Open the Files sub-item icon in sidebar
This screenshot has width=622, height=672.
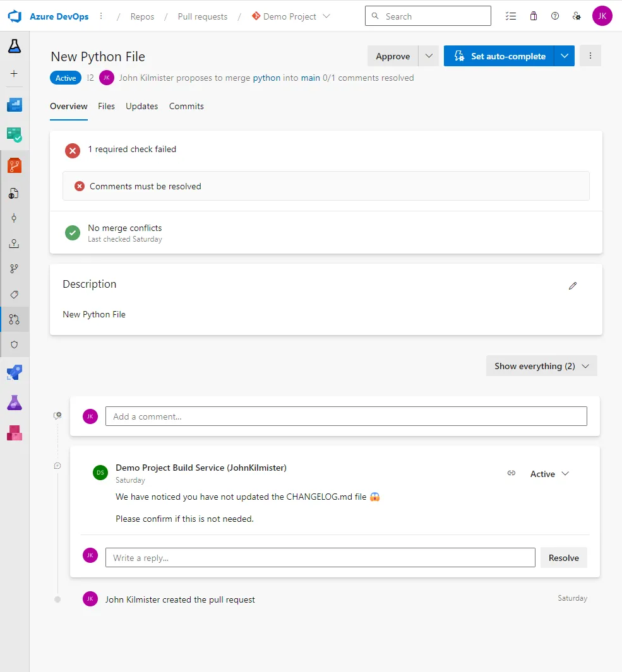click(14, 194)
